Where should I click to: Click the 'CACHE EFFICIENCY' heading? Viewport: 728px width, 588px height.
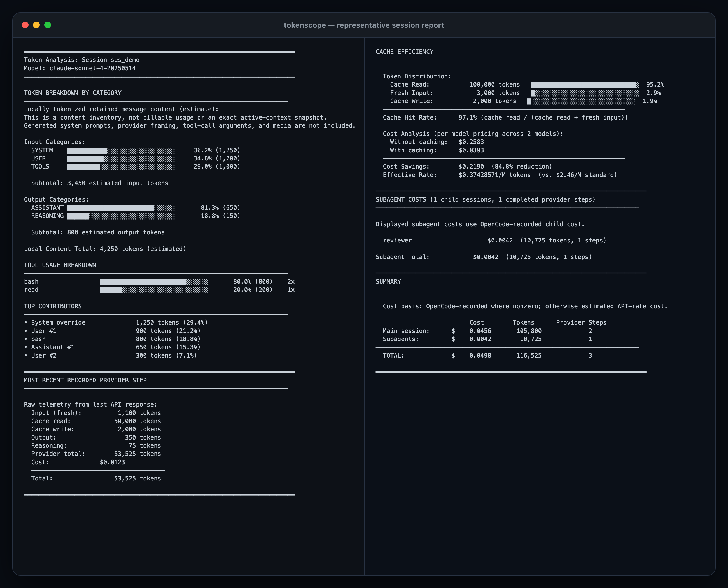pyautogui.click(x=405, y=52)
